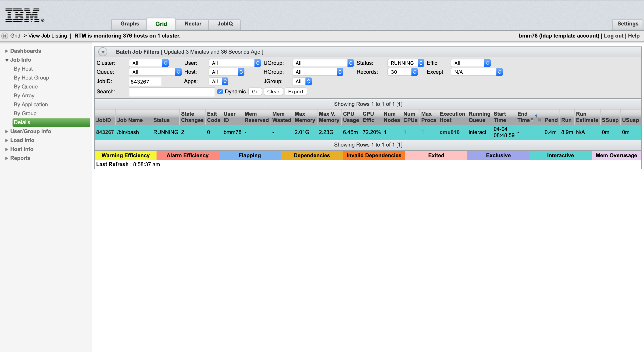Image resolution: width=644 pixels, height=352 pixels.
Task: Open job 843267 link in table
Action: tap(105, 132)
